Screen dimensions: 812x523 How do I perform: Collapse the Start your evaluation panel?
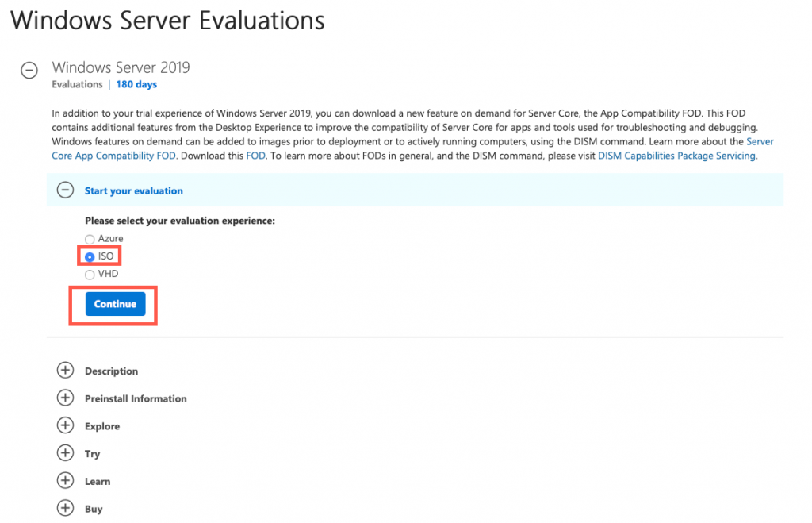pos(65,190)
